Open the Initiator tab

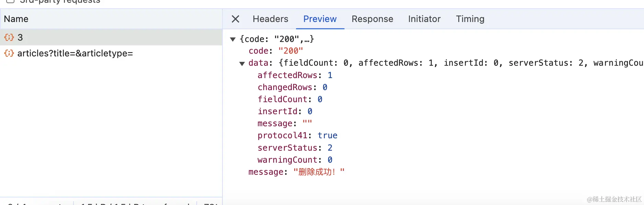coord(424,19)
